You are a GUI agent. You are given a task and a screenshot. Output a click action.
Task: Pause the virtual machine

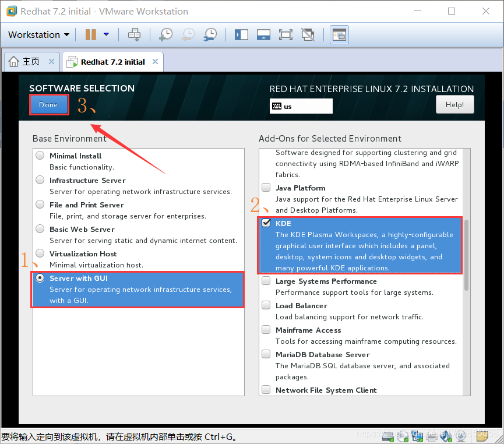coord(91,34)
